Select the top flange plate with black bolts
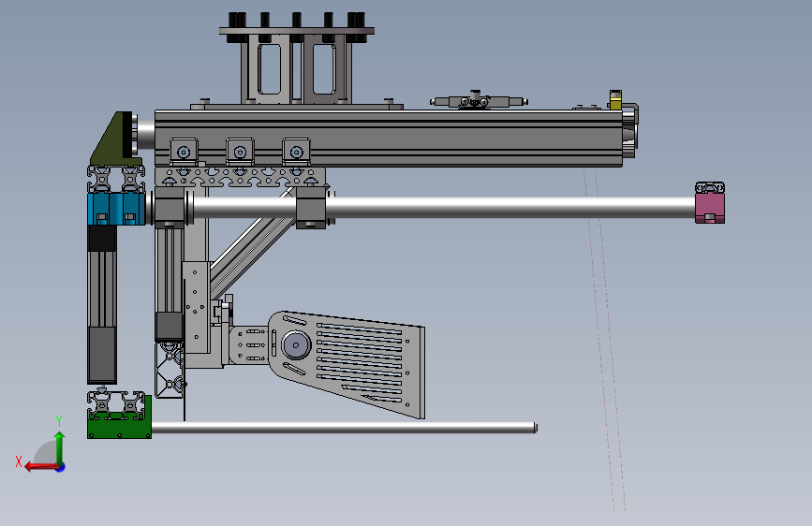The height and width of the screenshot is (526, 812). pyautogui.click(x=297, y=31)
